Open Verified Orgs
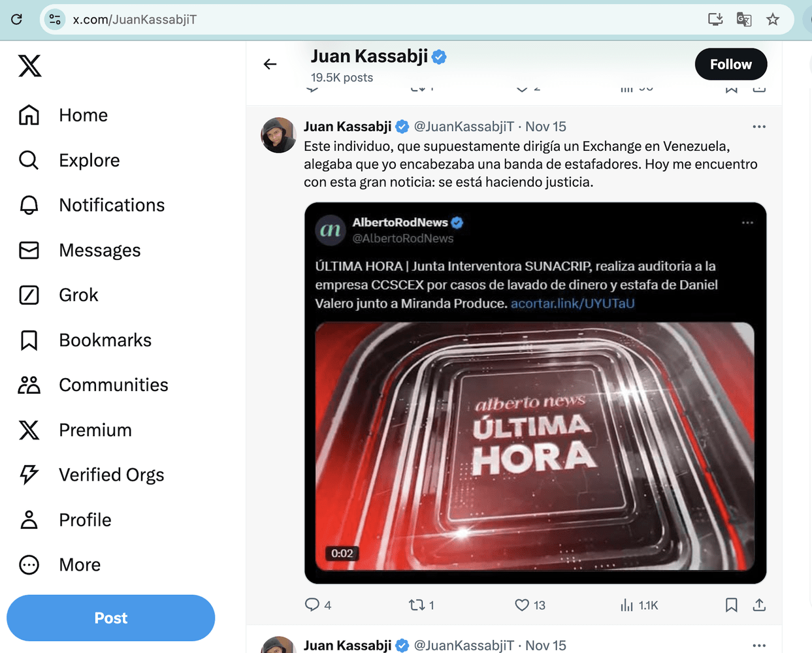Screen dimensions: 812x653 point(111,475)
